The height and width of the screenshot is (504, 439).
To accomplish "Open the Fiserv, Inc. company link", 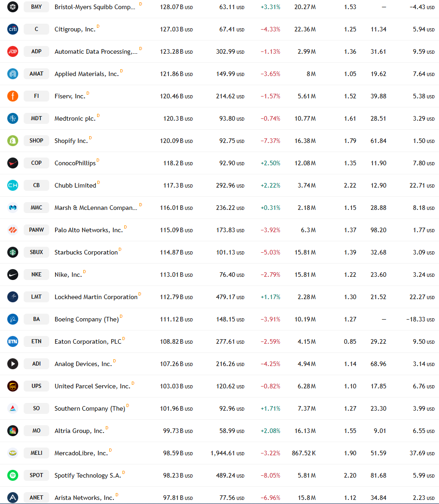I will [x=70, y=96].
